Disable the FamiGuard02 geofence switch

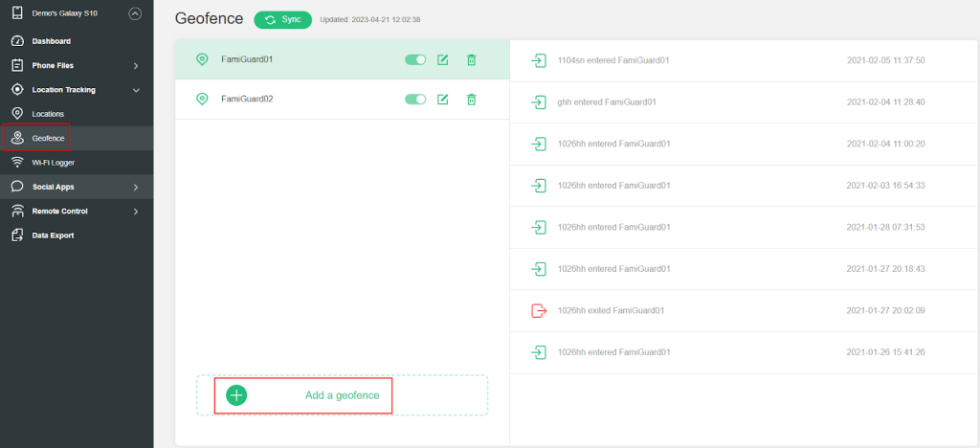[415, 99]
